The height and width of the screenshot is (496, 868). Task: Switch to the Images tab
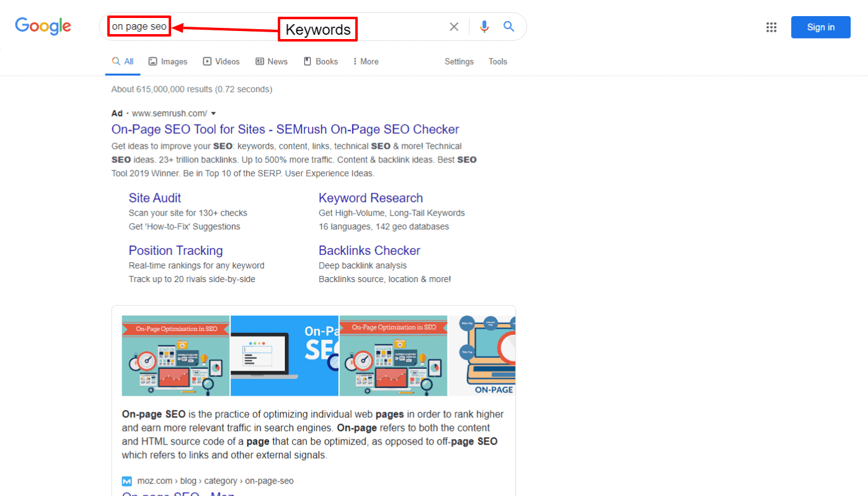click(168, 61)
